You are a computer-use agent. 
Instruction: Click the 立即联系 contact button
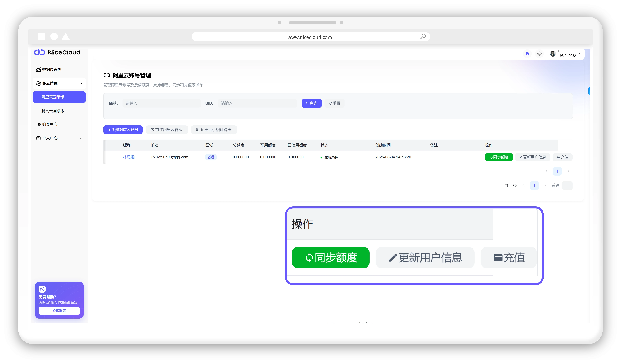click(x=59, y=311)
